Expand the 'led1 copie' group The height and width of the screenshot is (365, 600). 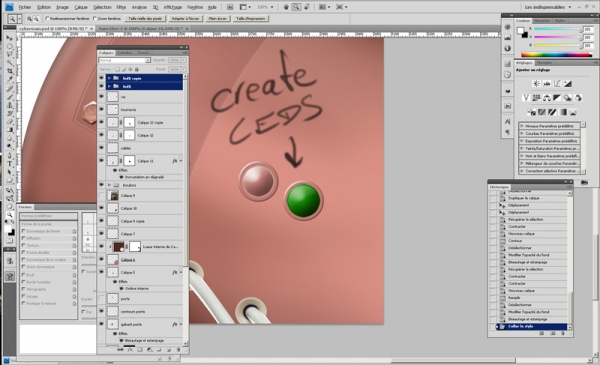(109, 78)
